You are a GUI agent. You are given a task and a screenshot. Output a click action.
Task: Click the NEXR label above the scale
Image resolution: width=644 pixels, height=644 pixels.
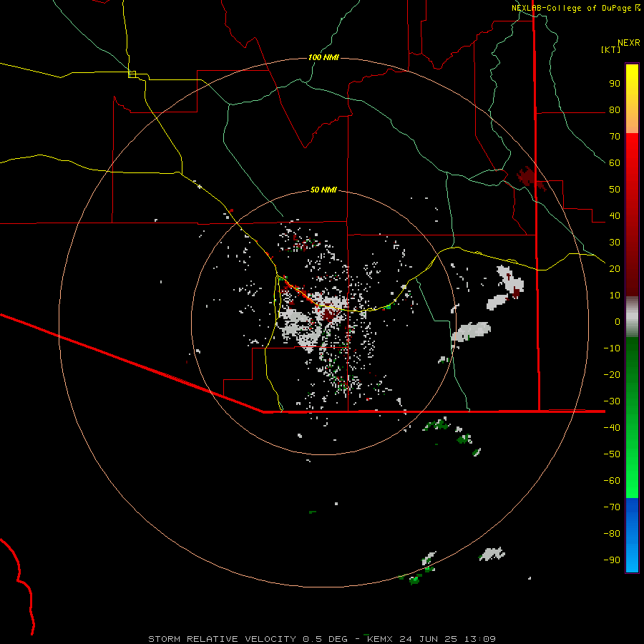[x=629, y=43]
